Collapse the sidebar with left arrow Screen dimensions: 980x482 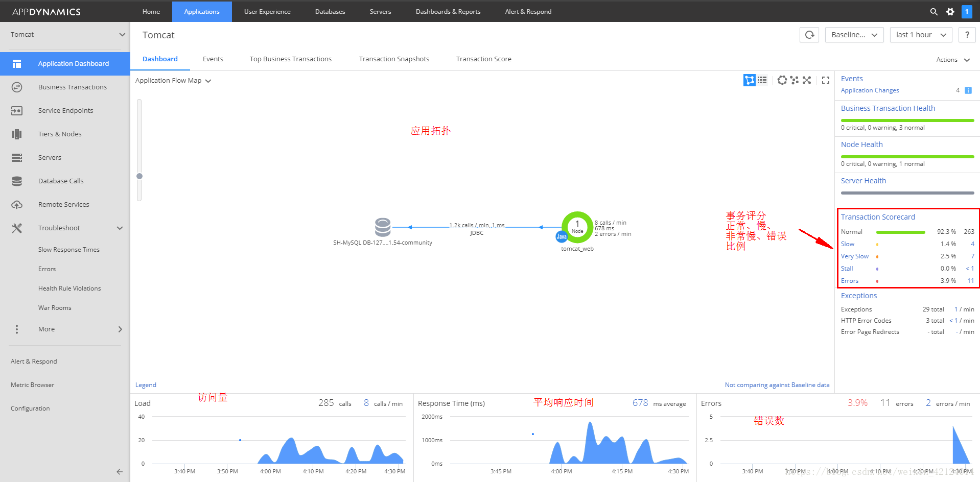[x=120, y=472]
